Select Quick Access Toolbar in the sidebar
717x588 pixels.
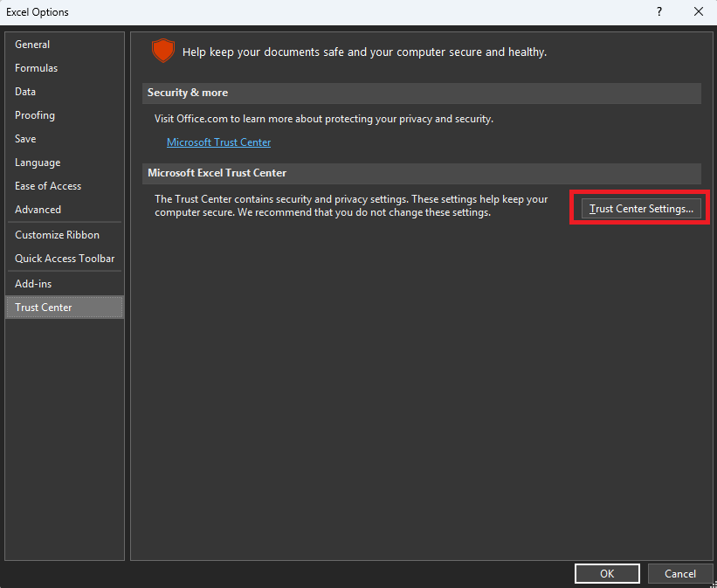coord(65,259)
